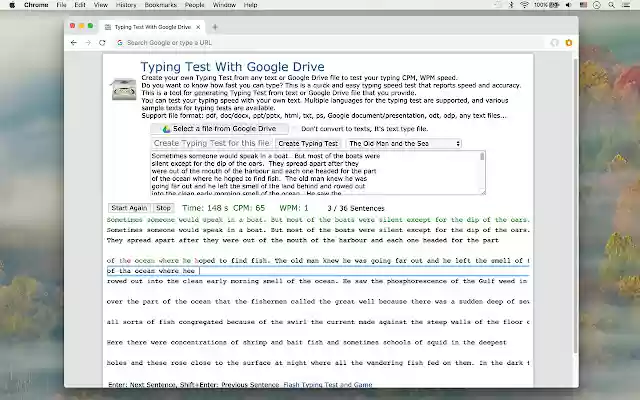Open the View menu
The width and height of the screenshot is (640, 400).
point(100,5)
